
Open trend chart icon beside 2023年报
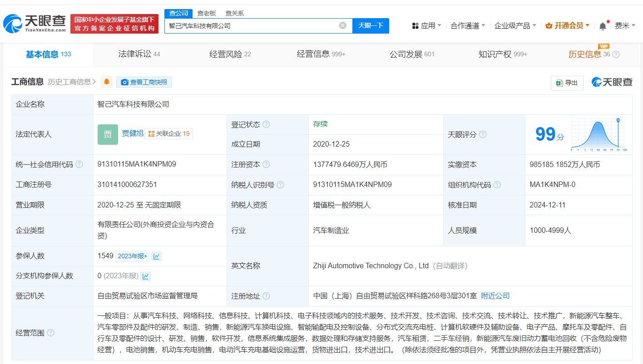coord(157,256)
